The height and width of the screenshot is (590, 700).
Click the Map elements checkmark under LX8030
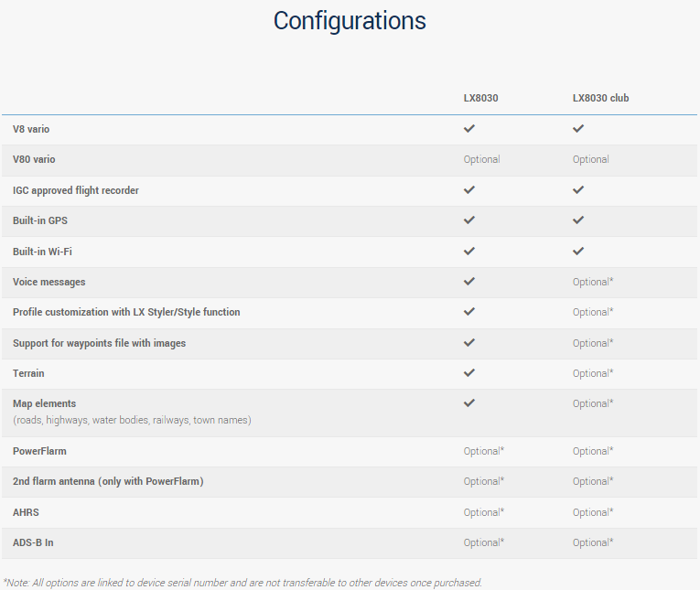[x=469, y=403]
